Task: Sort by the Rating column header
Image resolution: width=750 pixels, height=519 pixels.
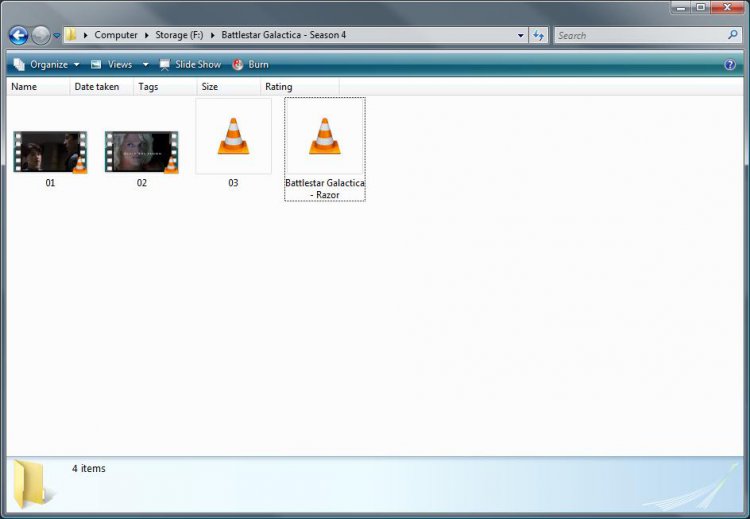Action: tap(300, 87)
